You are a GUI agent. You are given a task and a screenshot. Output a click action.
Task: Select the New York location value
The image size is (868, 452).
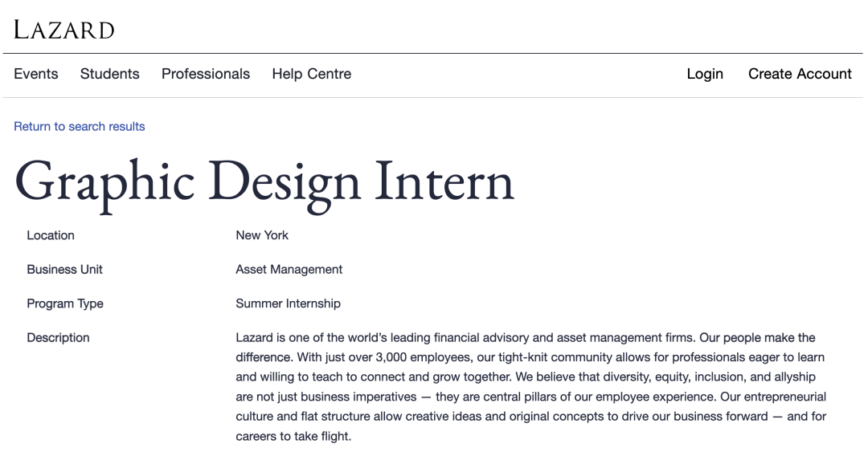coord(262,235)
